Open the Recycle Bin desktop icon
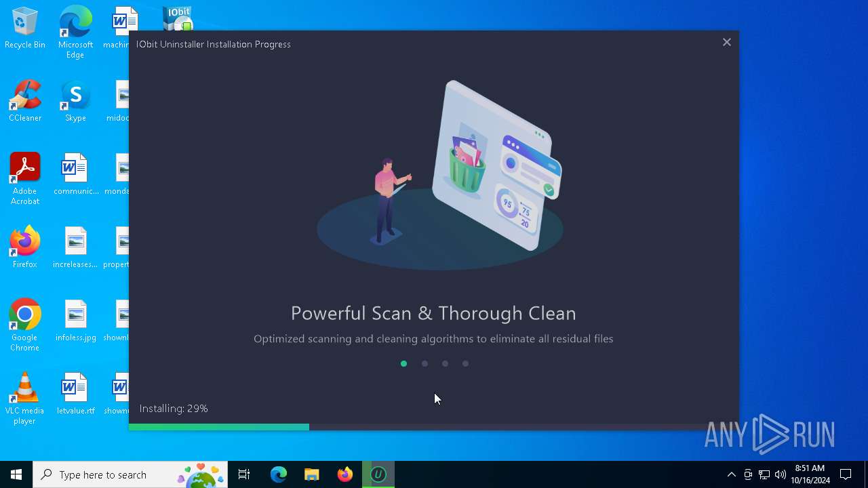The height and width of the screenshot is (488, 868). (25, 28)
